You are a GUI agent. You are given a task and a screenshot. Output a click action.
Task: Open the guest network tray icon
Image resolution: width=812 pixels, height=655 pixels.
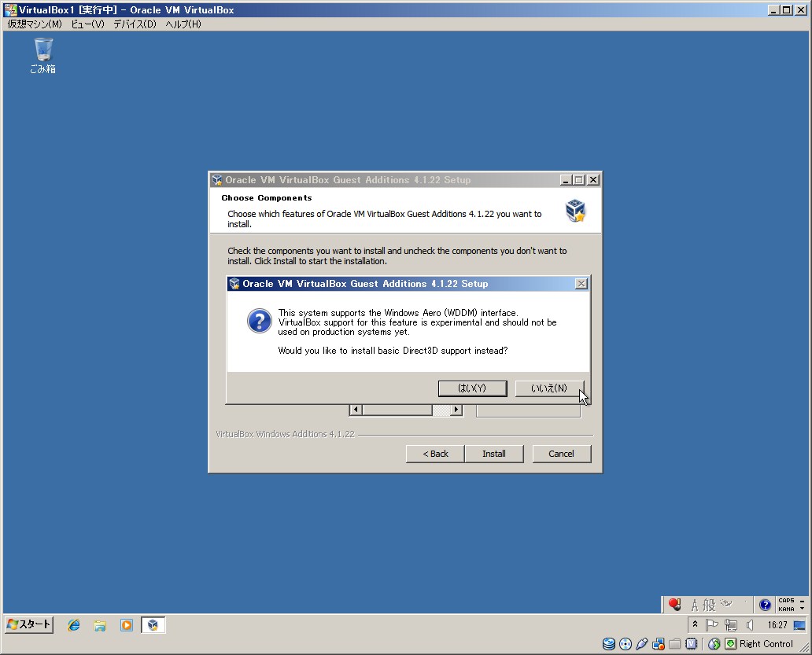(731, 625)
